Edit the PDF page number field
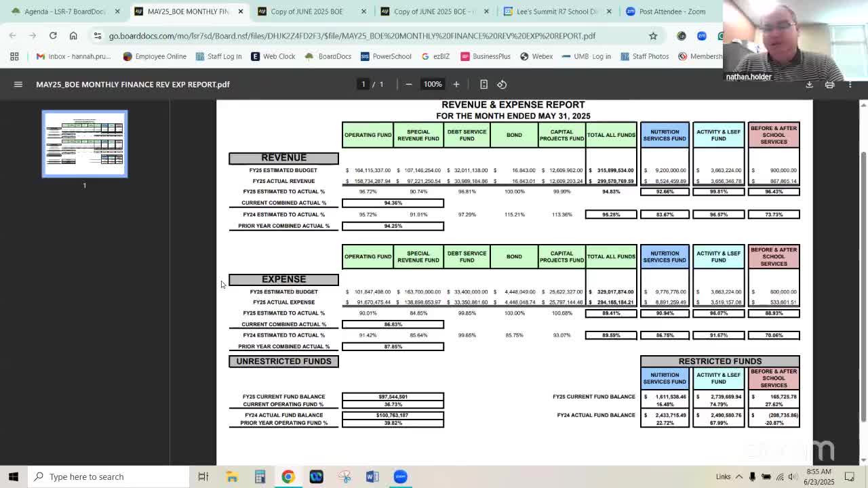The image size is (868, 488). coord(363,84)
